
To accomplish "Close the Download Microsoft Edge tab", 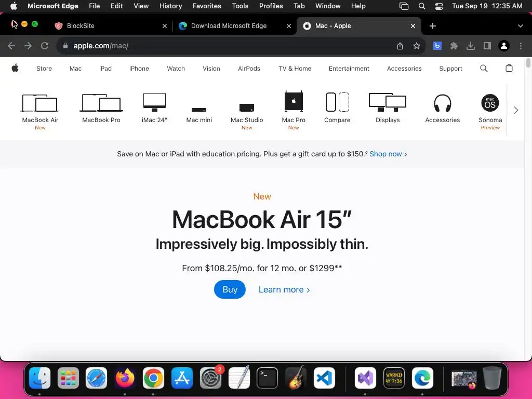I will tap(289, 26).
